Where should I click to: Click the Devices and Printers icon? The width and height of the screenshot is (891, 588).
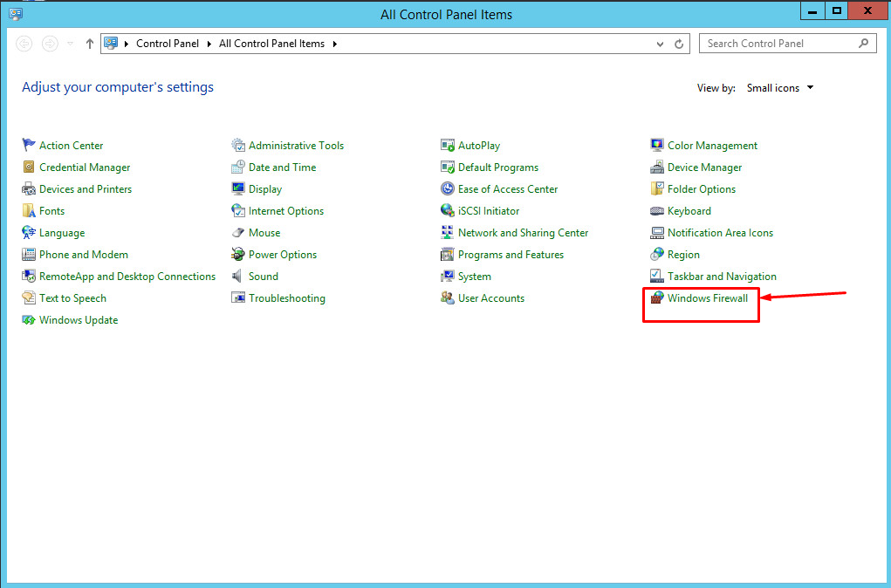[x=29, y=188]
